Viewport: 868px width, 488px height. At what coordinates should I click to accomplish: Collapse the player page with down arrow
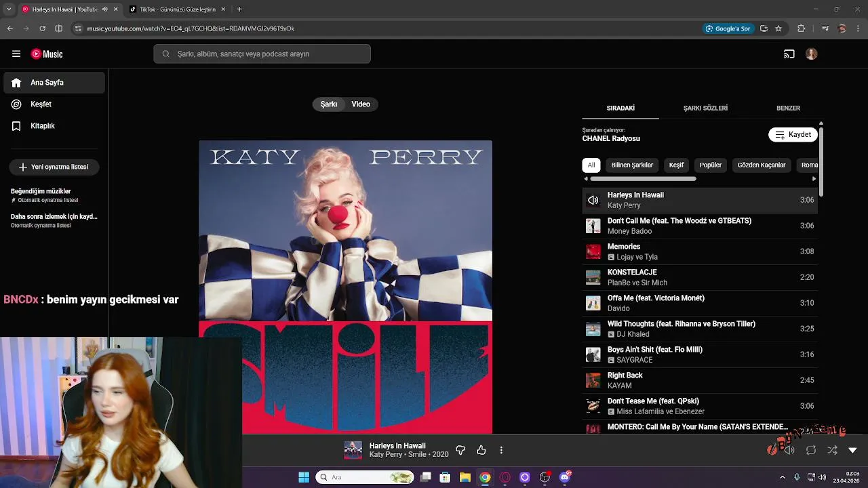click(x=852, y=450)
